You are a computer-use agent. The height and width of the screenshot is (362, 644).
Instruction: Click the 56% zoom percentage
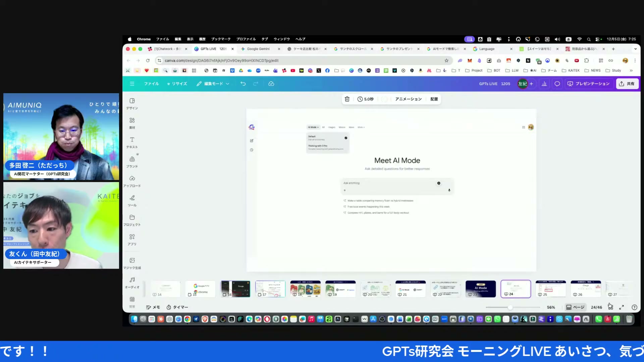pos(551,307)
